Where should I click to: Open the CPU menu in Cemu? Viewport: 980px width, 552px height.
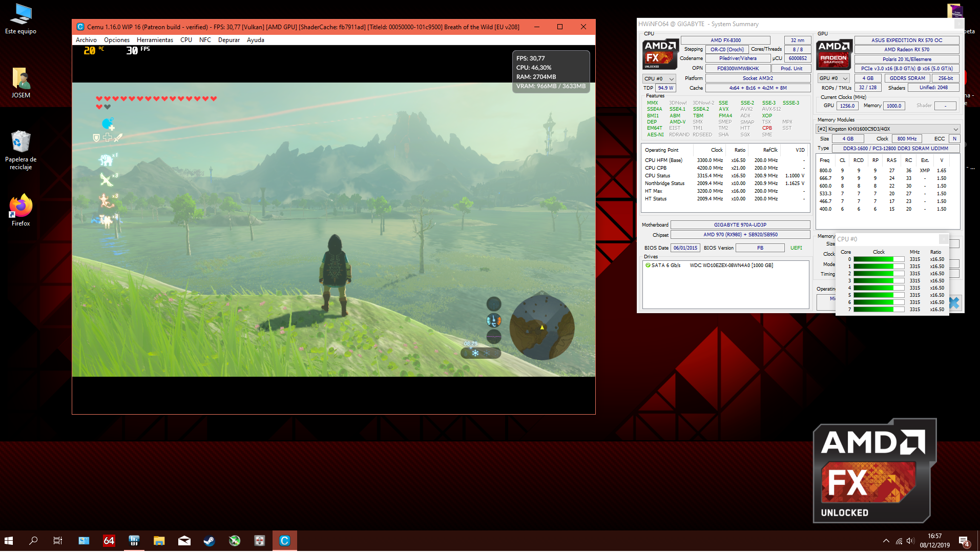pos(186,40)
